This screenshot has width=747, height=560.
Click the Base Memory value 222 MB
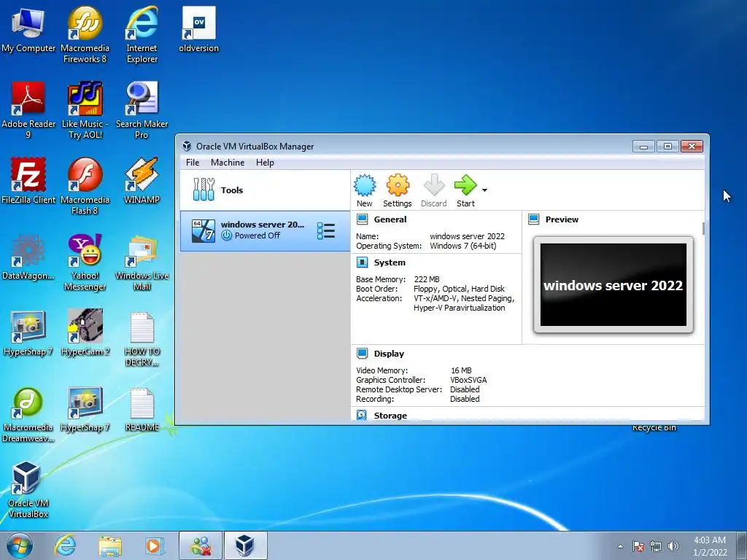[x=427, y=279]
